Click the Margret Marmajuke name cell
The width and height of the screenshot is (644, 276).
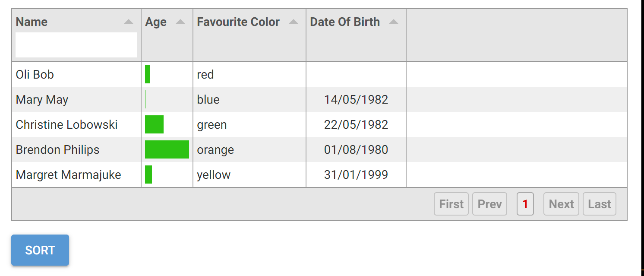coord(69,175)
